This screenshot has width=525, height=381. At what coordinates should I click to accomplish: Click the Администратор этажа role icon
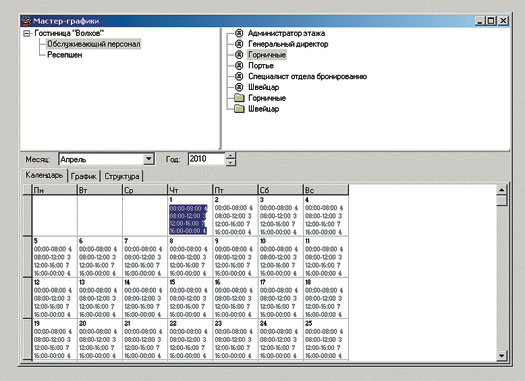click(x=239, y=33)
